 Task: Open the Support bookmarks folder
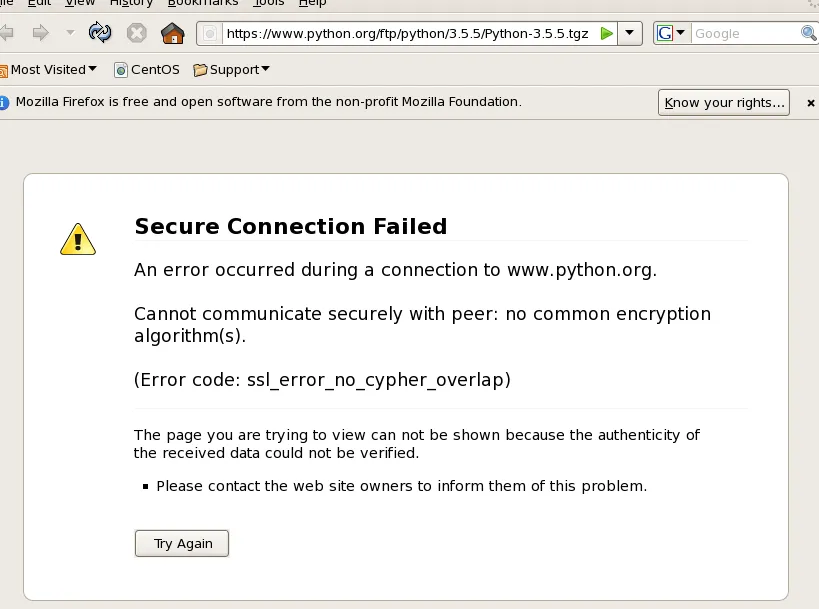point(232,70)
